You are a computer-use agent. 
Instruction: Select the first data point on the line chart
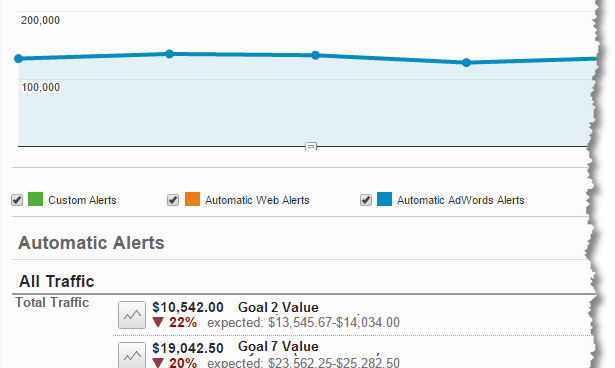[18, 58]
